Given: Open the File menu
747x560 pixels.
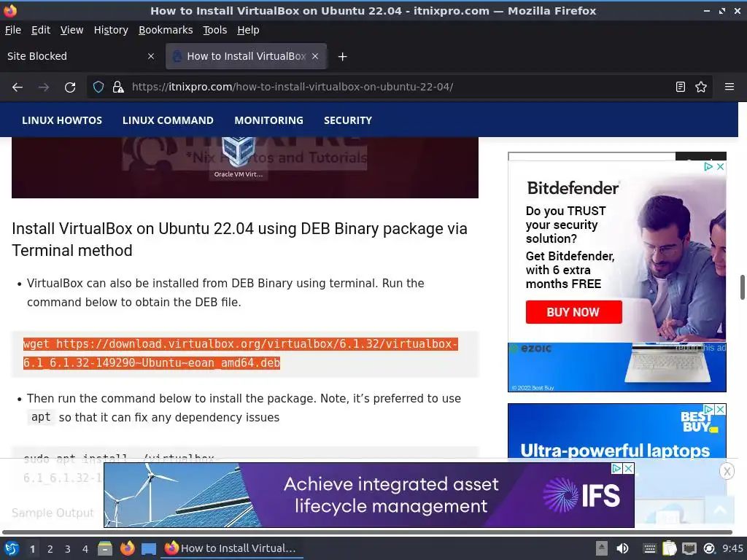Looking at the screenshot, I should (x=13, y=30).
